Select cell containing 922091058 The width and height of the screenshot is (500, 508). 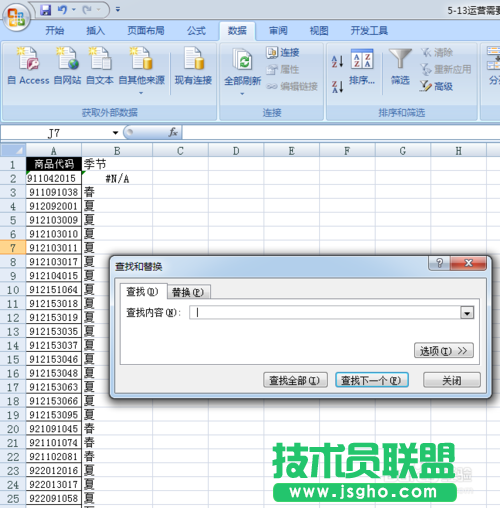54,498
